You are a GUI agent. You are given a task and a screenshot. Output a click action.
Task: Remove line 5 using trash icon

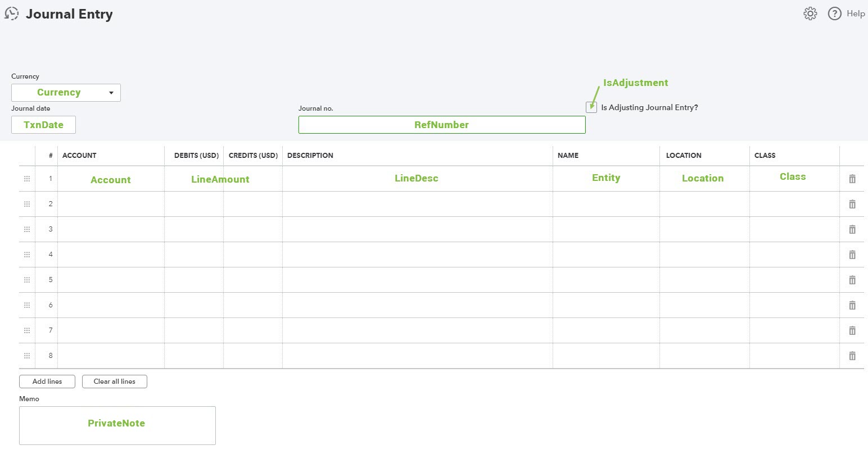click(852, 280)
